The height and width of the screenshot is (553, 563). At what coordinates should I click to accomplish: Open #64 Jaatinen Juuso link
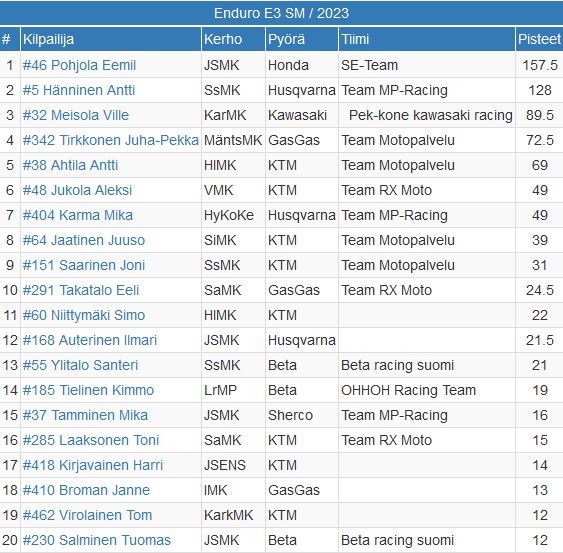[x=84, y=240]
